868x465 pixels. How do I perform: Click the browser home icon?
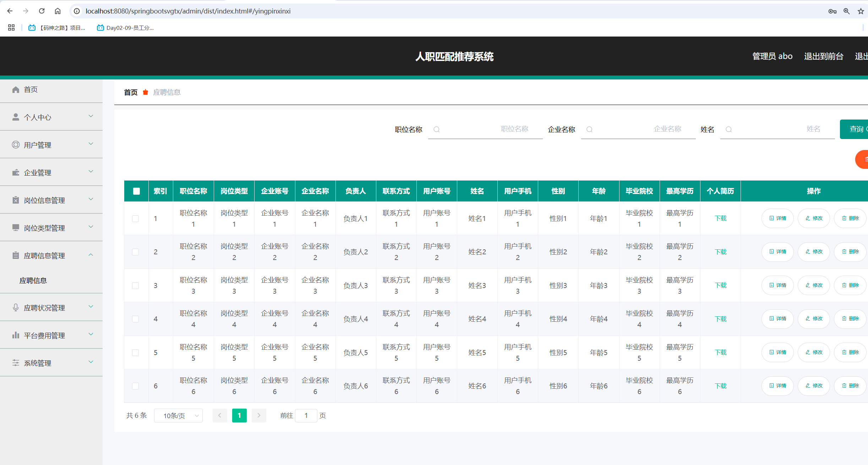(x=58, y=11)
